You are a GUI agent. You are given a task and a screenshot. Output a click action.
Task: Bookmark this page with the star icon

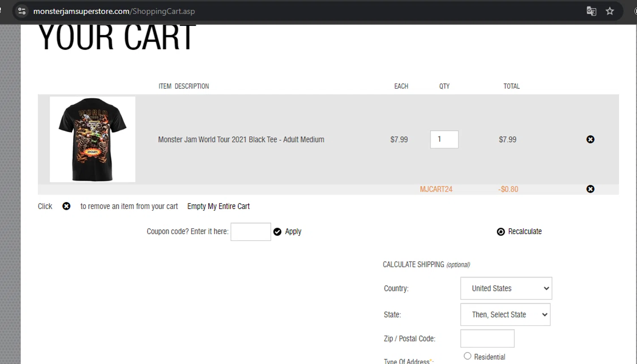(610, 11)
